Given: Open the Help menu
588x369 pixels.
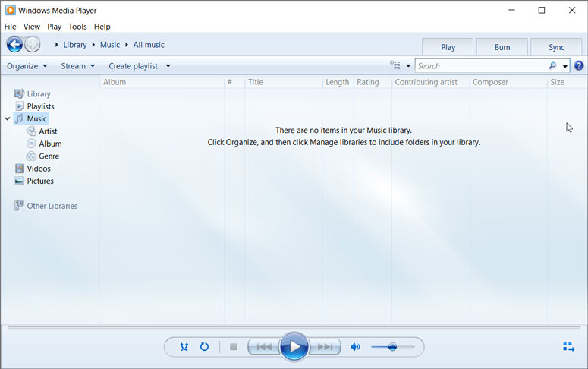Looking at the screenshot, I should 102,27.
